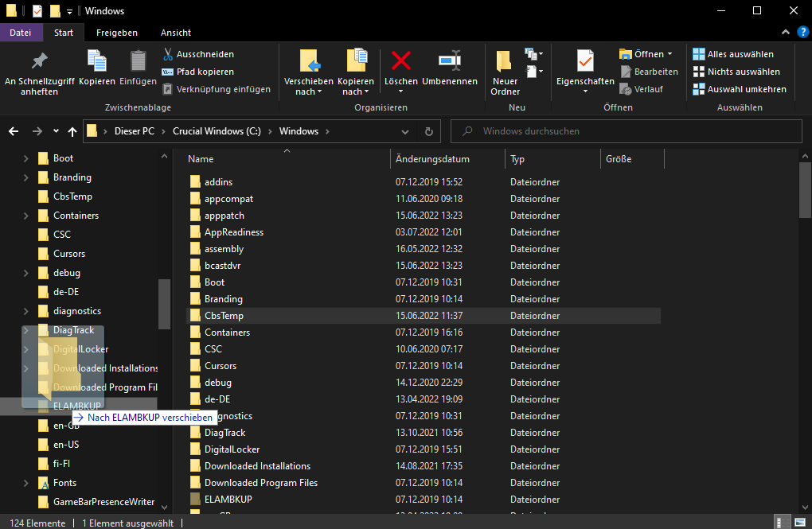Viewport: 812px width, 529px height.
Task: Pin folder to Schnellzugriff
Action: coord(39,73)
